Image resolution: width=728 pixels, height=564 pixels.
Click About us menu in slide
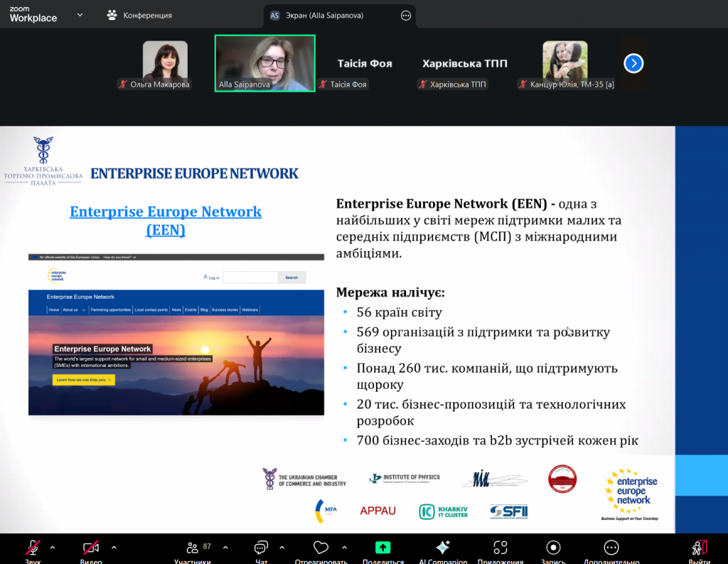tap(73, 310)
